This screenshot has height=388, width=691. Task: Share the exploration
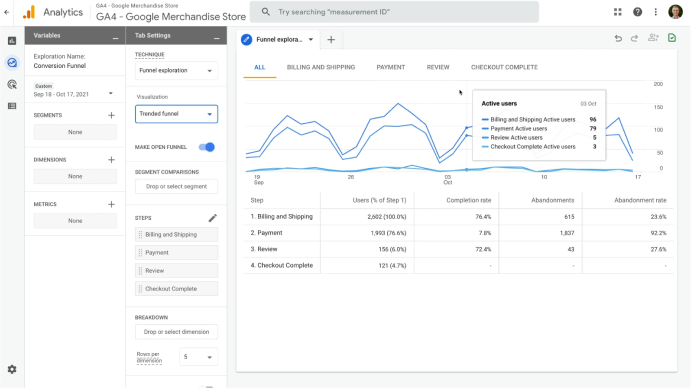(653, 38)
